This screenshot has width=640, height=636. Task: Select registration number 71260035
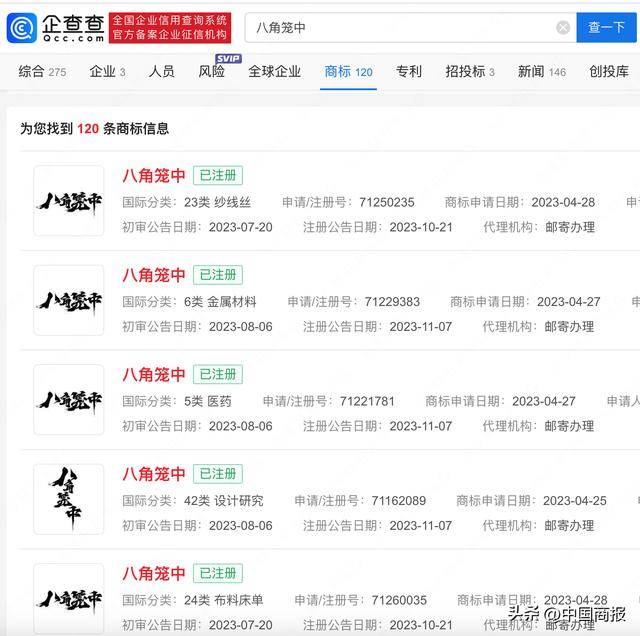click(x=399, y=600)
